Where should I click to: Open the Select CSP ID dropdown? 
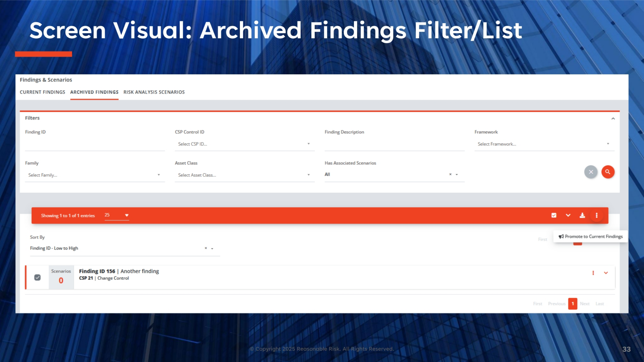(244, 144)
